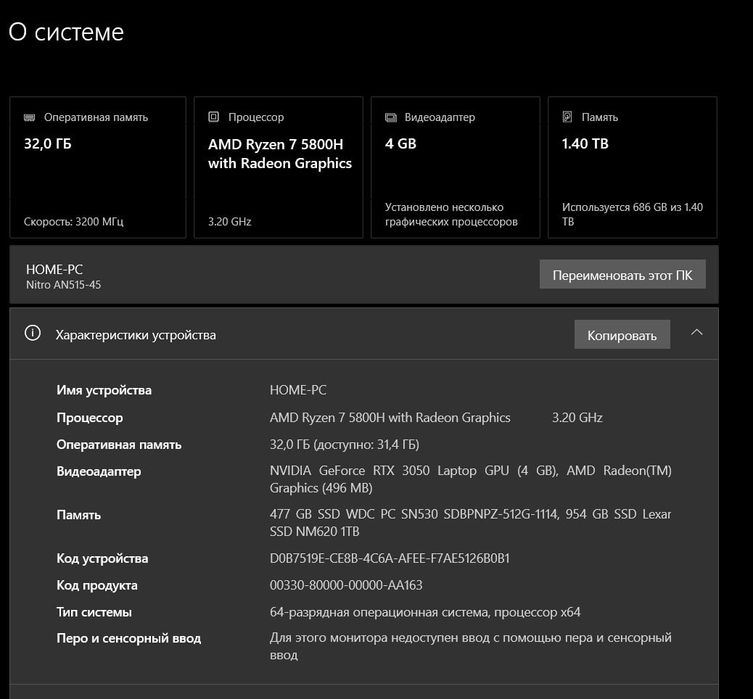Click the Для этого монитора недоступен ввод text
The image size is (753, 699).
tap(470, 646)
